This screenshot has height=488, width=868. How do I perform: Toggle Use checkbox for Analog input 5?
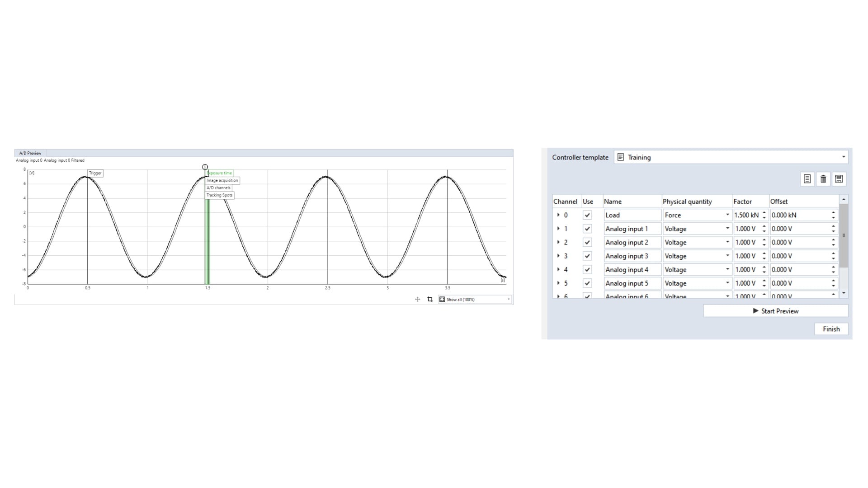pyautogui.click(x=587, y=283)
